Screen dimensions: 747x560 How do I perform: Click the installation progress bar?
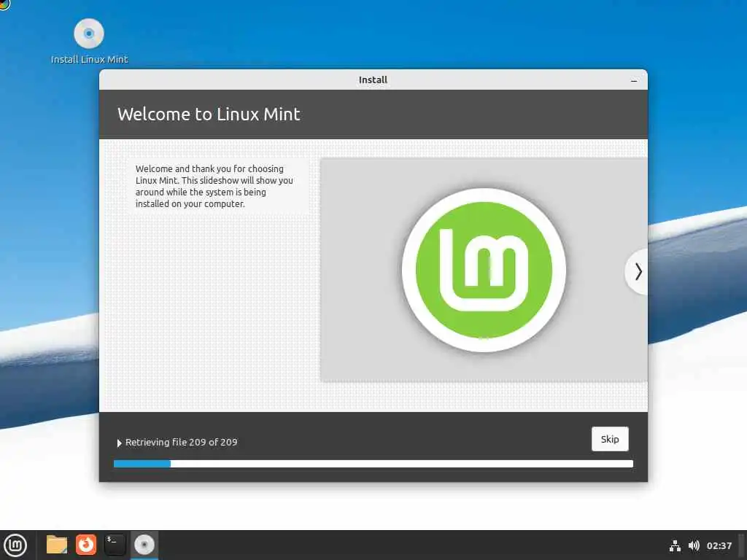click(x=373, y=464)
